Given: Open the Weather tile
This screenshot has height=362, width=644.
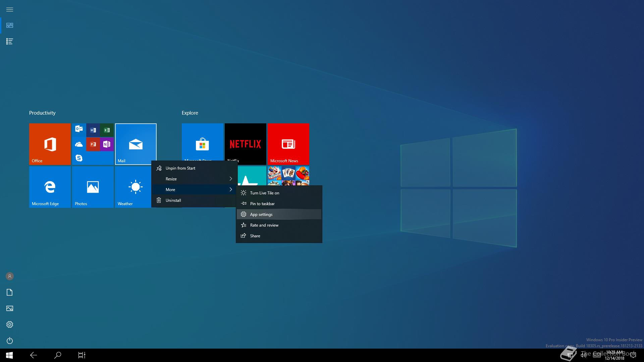Looking at the screenshot, I should [133, 187].
